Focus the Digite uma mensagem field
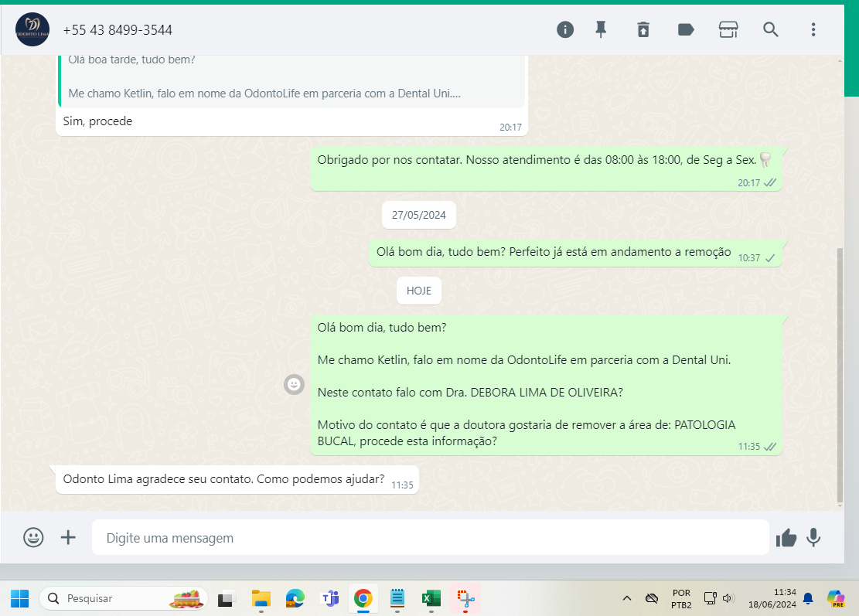The height and width of the screenshot is (616, 859). coord(430,538)
